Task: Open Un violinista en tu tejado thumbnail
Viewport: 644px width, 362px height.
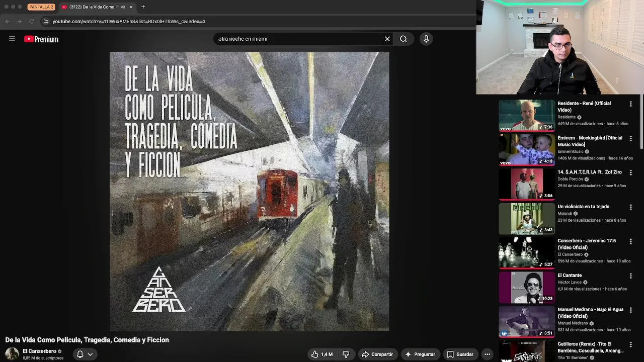Action: (526, 219)
